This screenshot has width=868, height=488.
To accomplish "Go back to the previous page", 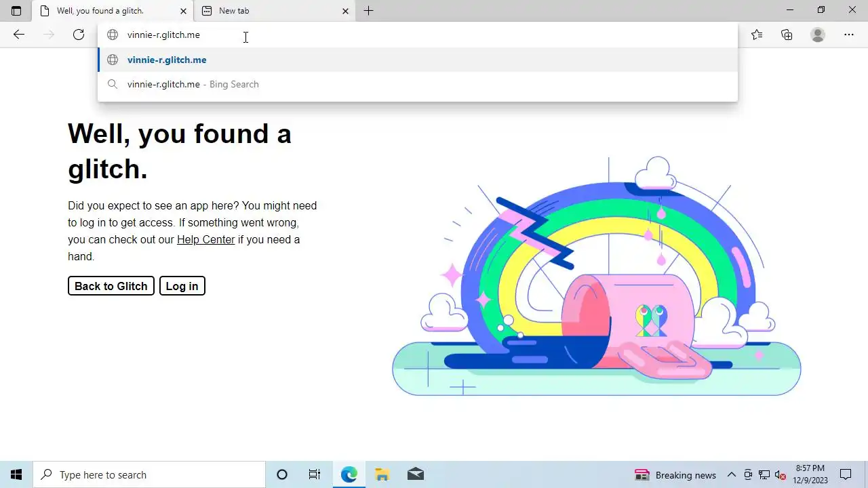I will click(19, 35).
